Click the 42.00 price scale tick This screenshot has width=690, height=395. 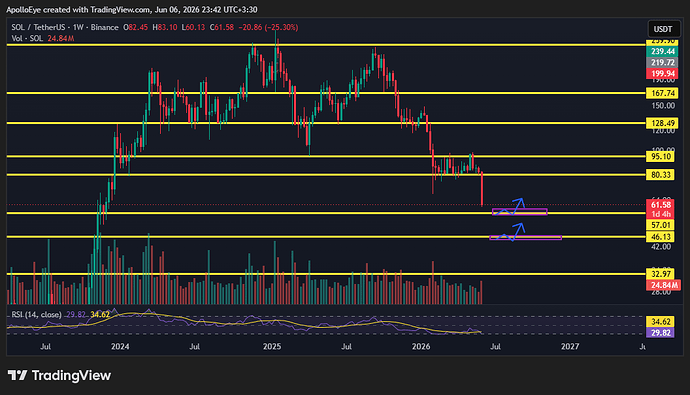pos(661,247)
